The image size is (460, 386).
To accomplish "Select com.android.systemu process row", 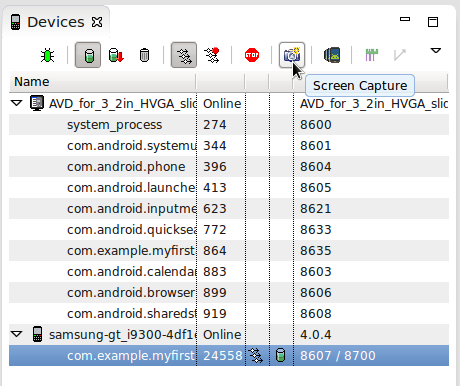I will 229,146.
